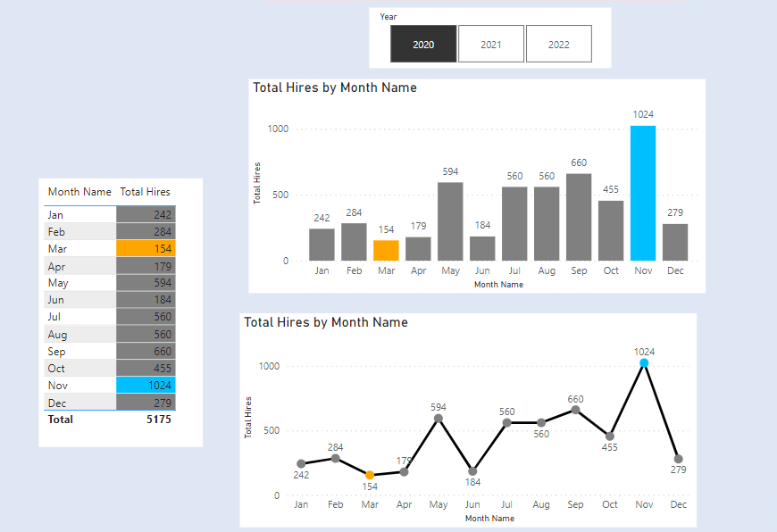
Task: Filter report to year 2021
Action: (x=490, y=45)
